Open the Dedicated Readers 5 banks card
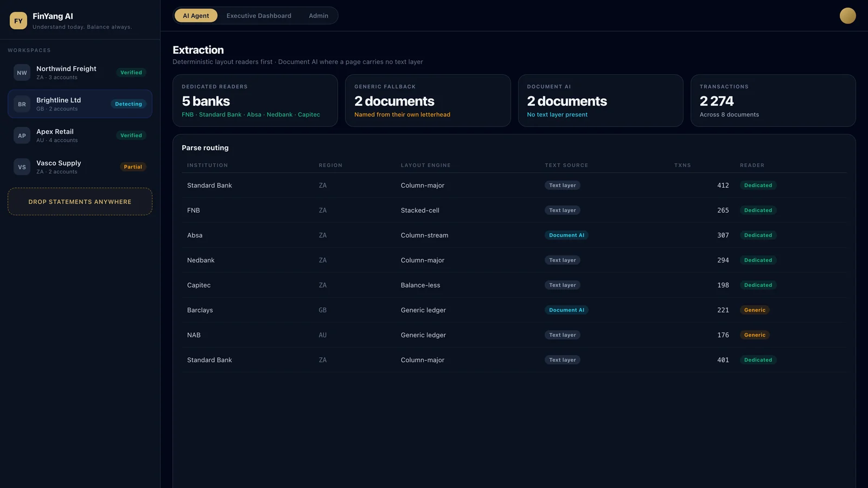Image resolution: width=868 pixels, height=488 pixels. click(255, 101)
